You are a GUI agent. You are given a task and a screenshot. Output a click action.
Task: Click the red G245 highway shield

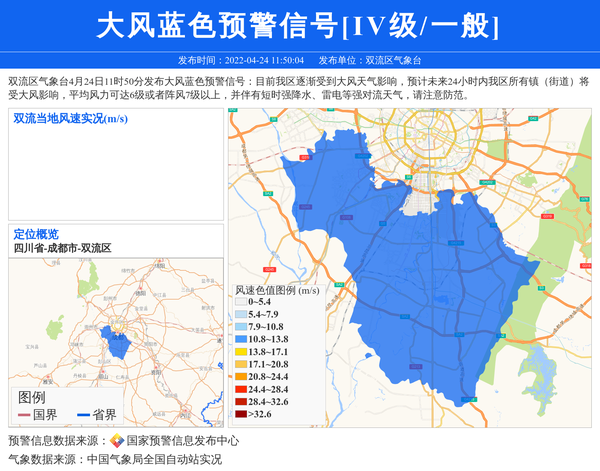pos(269,270)
